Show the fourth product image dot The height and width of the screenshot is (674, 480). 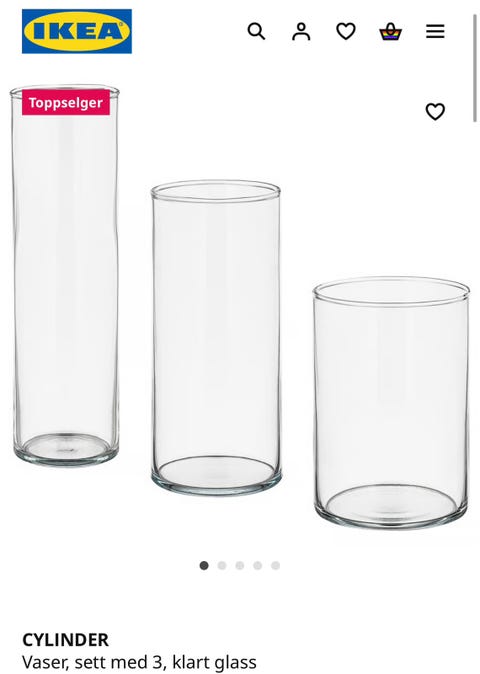tap(257, 565)
